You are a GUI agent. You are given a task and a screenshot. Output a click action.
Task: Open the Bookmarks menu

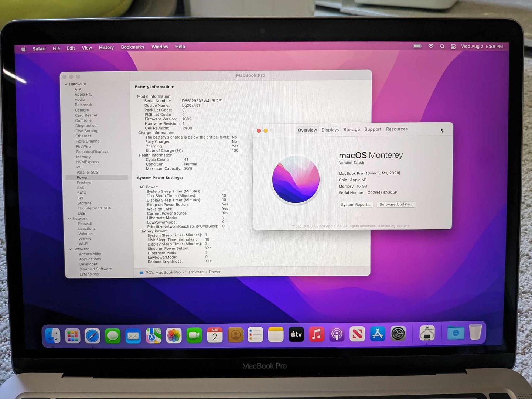tap(133, 47)
